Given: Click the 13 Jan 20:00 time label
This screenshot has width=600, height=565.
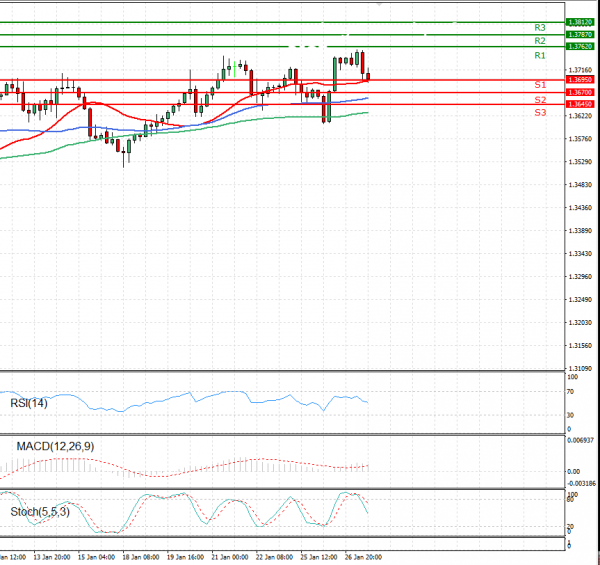Looking at the screenshot, I should (52, 557).
